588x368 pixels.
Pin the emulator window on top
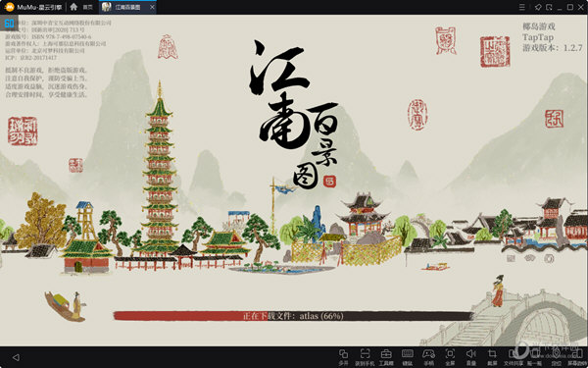point(538,7)
